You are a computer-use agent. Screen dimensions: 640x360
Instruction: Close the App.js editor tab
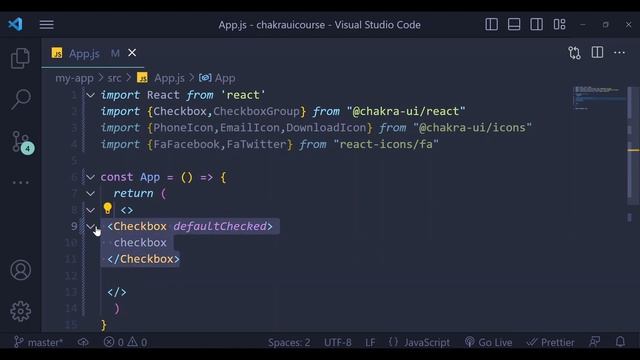pos(132,53)
